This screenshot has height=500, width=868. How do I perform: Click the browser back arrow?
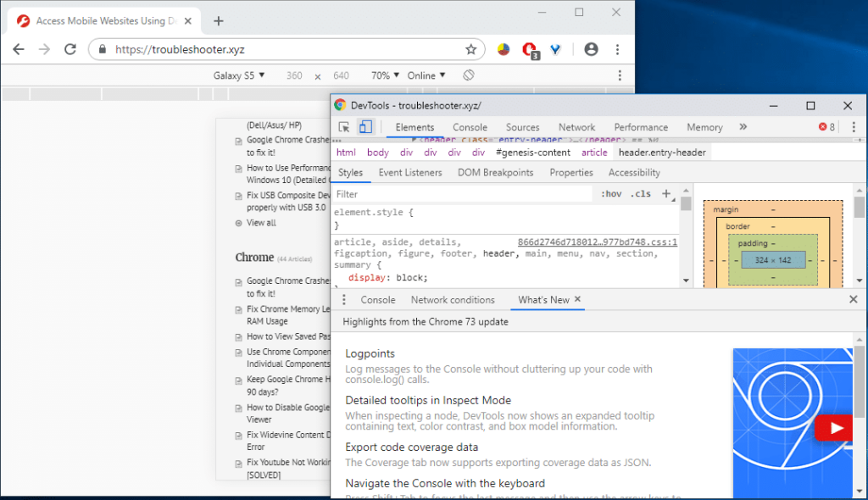[x=19, y=49]
